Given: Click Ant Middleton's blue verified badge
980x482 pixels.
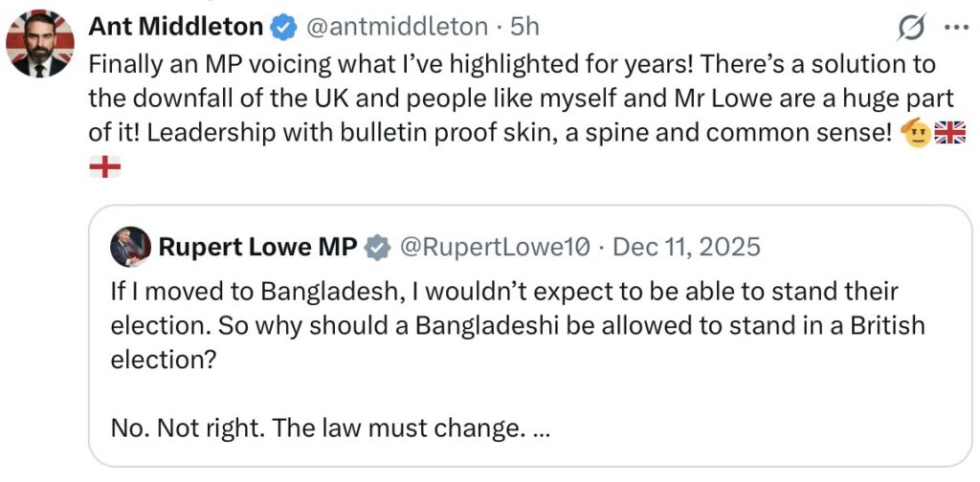Looking at the screenshot, I should pyautogui.click(x=283, y=28).
